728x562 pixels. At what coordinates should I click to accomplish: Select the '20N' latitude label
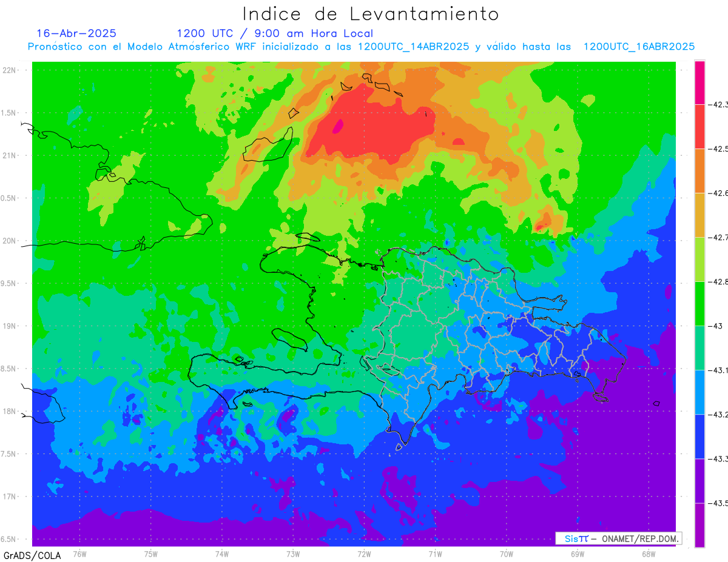pyautogui.click(x=9, y=241)
